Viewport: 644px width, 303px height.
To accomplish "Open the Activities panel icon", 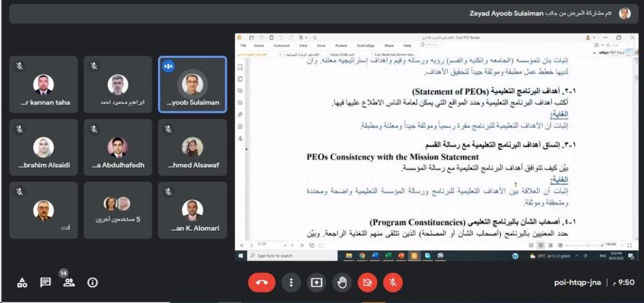I will tap(22, 283).
